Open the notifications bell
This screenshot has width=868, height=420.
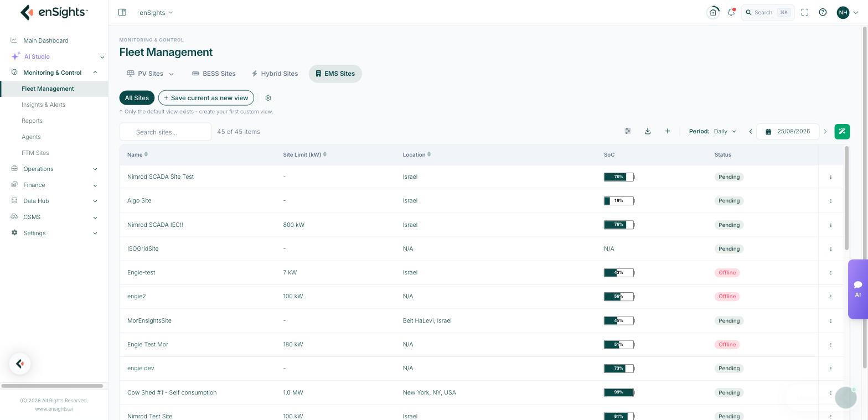(x=731, y=12)
